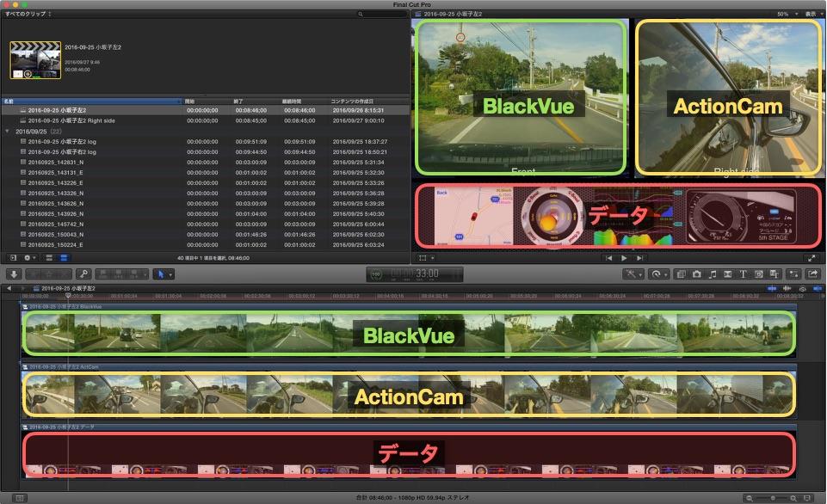This screenshot has width=827, height=504.
Task: Open the viewer 表示 options dropdown
Action: 812,15
